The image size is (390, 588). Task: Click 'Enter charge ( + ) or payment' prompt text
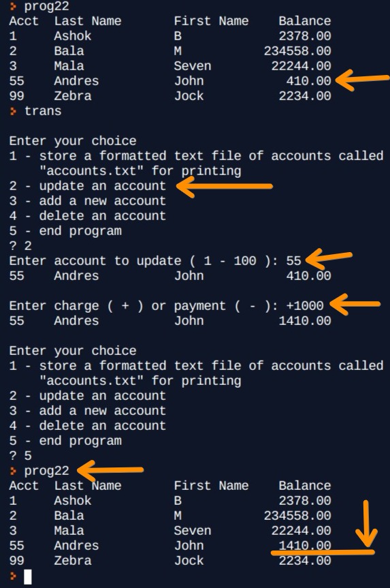[x=118, y=306]
